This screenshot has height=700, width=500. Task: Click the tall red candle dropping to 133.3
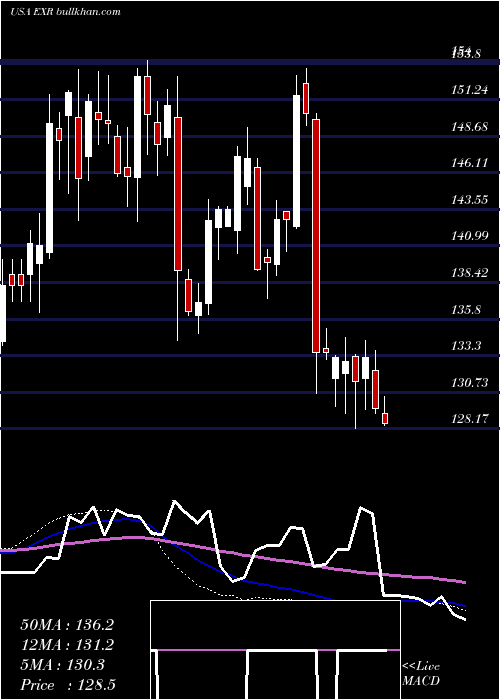pyautogui.click(x=316, y=236)
